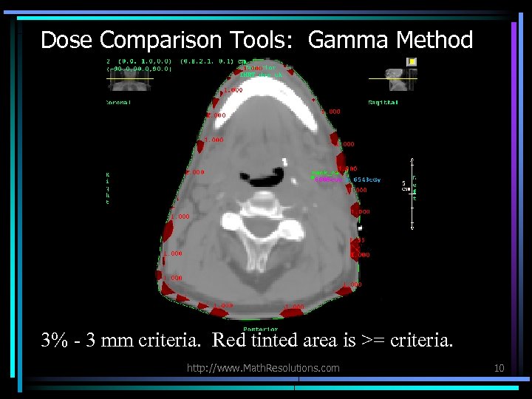The width and height of the screenshot is (532, 399).
Task: Open the MathResolutions.com link
Action: [x=263, y=368]
